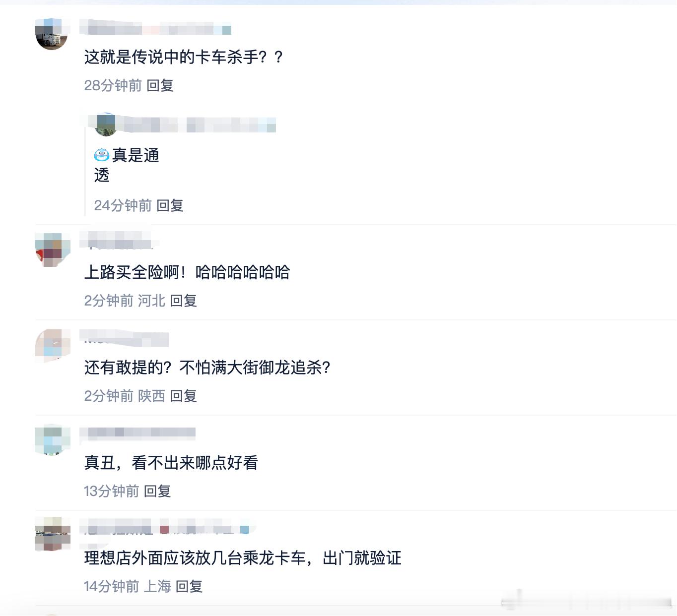Reply to the 卡车杀手 comment
677x616 pixels.
tap(160, 85)
